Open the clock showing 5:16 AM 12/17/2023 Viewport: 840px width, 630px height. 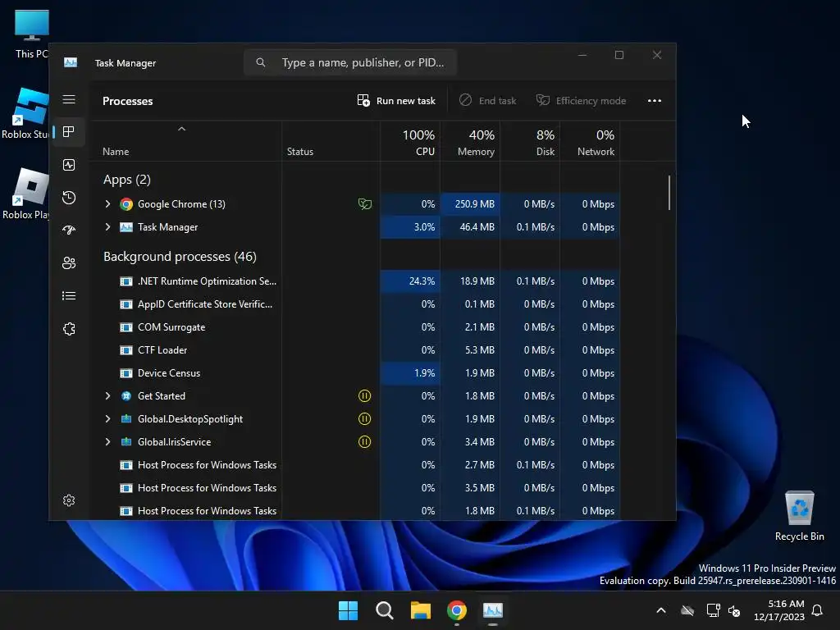coord(779,610)
